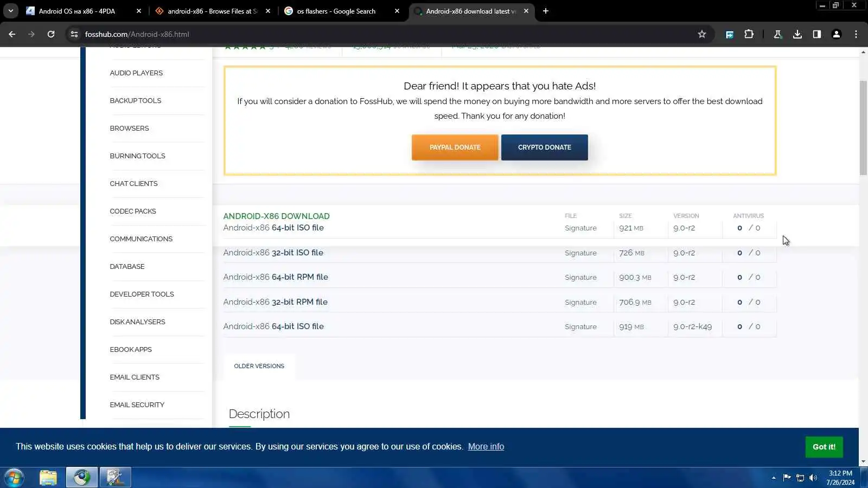Download Android-x86 32-bit RPM file
868x488 pixels.
pos(276,302)
